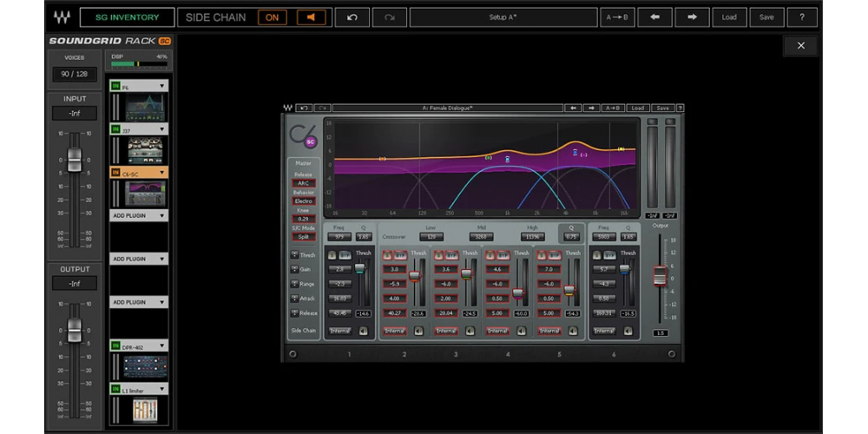Image resolution: width=868 pixels, height=434 pixels.
Task: Select the yellow band marker on the graph
Action: coord(621,149)
